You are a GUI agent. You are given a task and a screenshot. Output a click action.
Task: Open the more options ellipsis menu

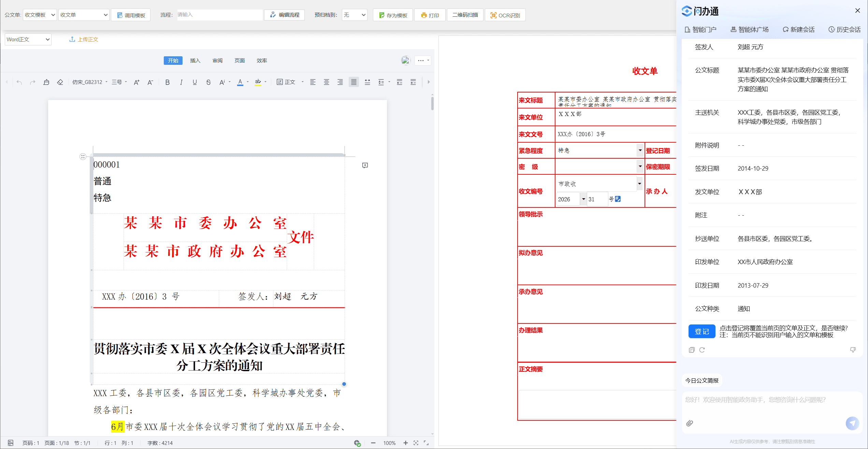click(x=423, y=60)
